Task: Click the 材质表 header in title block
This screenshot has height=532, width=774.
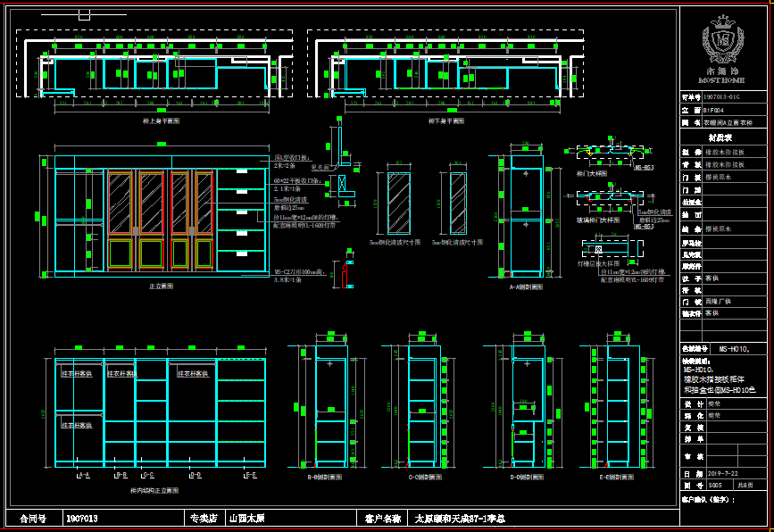Action: pyautogui.click(x=720, y=137)
